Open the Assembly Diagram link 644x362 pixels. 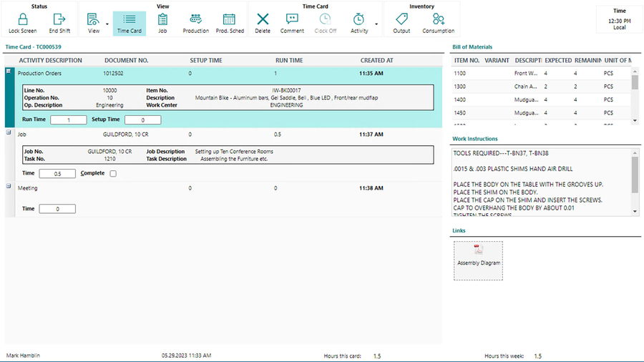[x=478, y=255]
